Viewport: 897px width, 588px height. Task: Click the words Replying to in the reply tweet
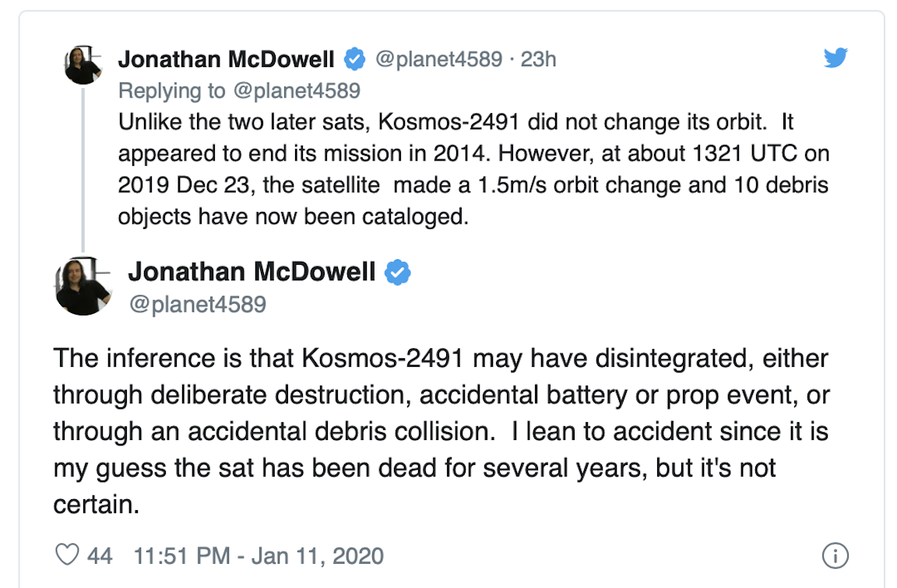tap(171, 90)
